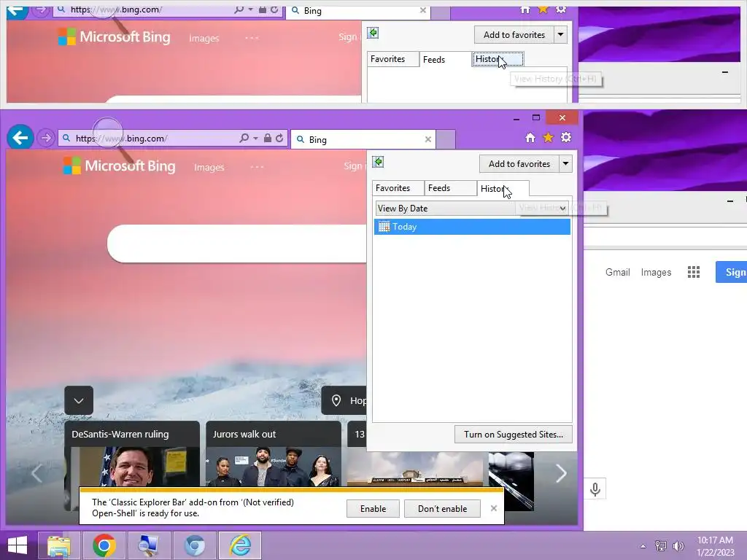Click the Forward arrow next to the address bar
This screenshot has height=560, width=747.
pos(46,138)
